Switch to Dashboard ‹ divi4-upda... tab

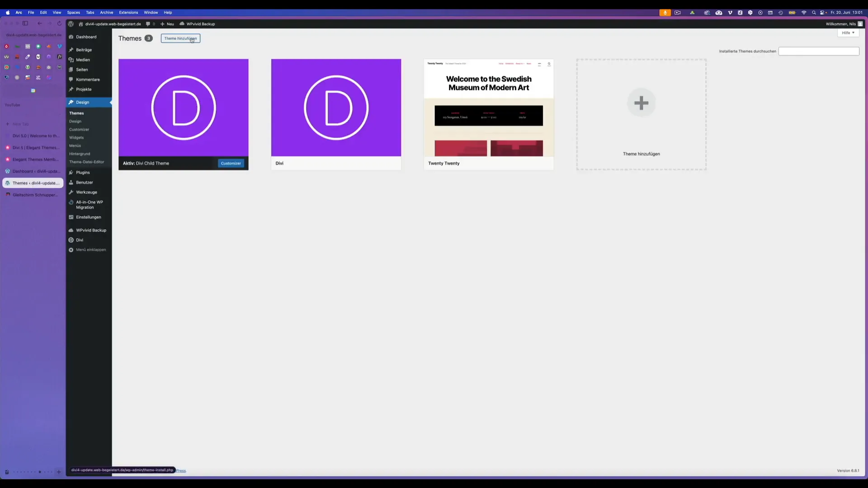[x=33, y=171]
